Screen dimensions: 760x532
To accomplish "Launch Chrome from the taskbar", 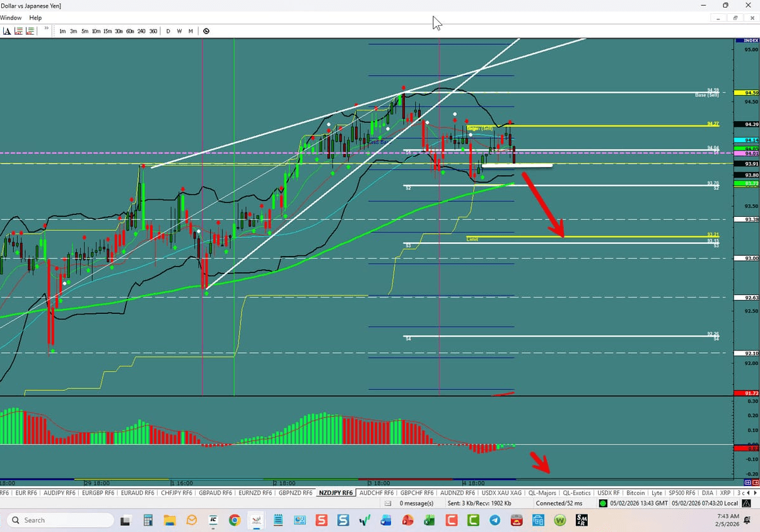I will (x=235, y=520).
